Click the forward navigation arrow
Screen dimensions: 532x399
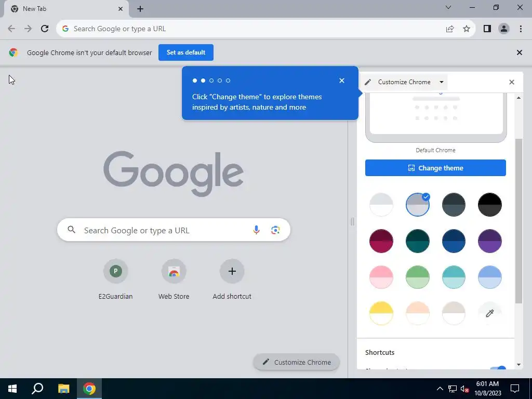point(28,29)
